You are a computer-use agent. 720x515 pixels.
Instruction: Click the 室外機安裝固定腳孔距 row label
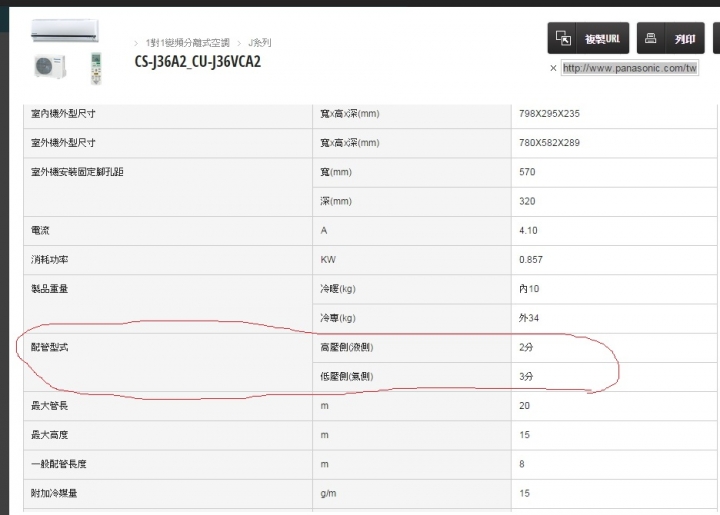77,172
